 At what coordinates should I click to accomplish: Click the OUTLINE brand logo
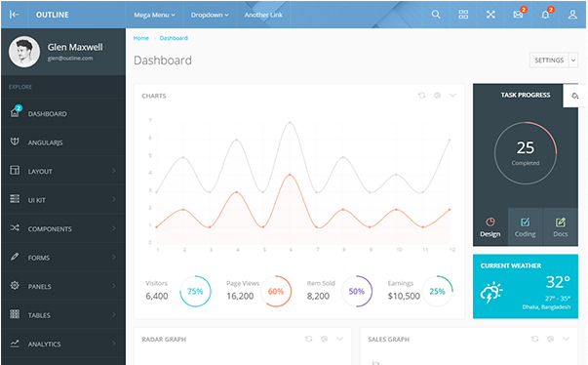click(x=52, y=15)
